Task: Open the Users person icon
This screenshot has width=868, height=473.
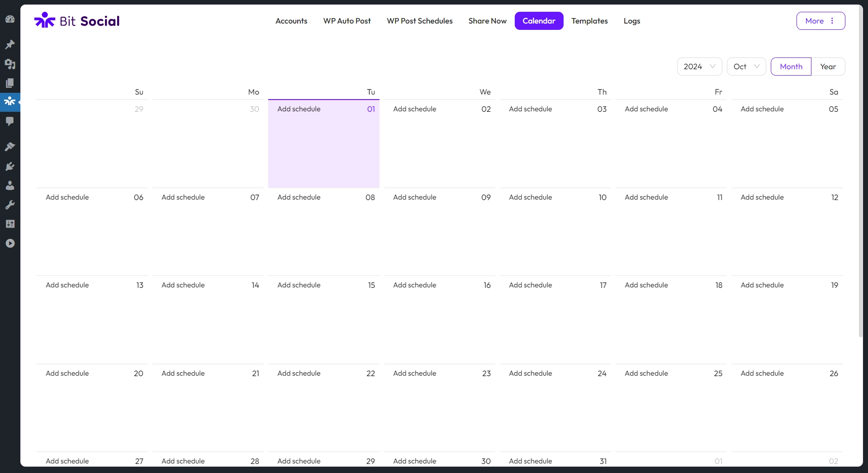Action: click(x=10, y=185)
